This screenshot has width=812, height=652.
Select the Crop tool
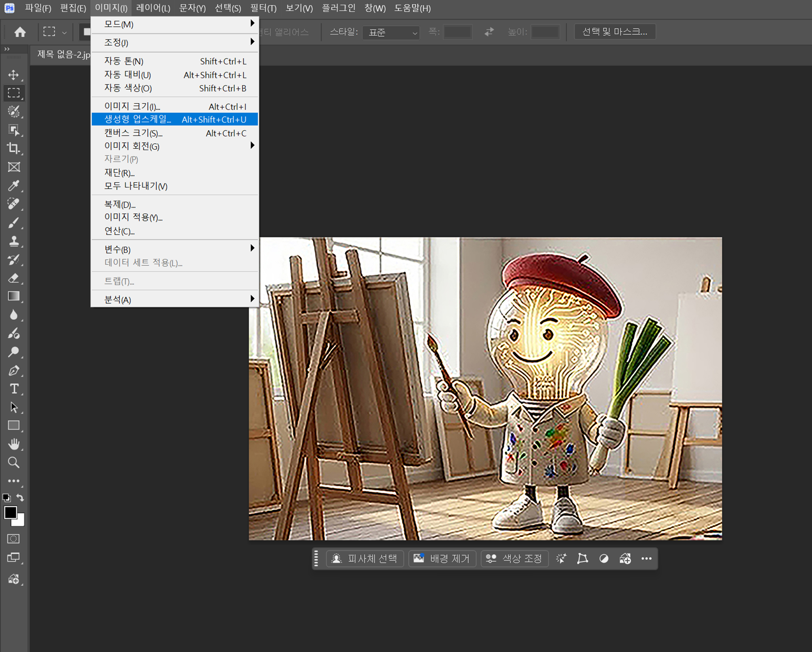tap(14, 148)
